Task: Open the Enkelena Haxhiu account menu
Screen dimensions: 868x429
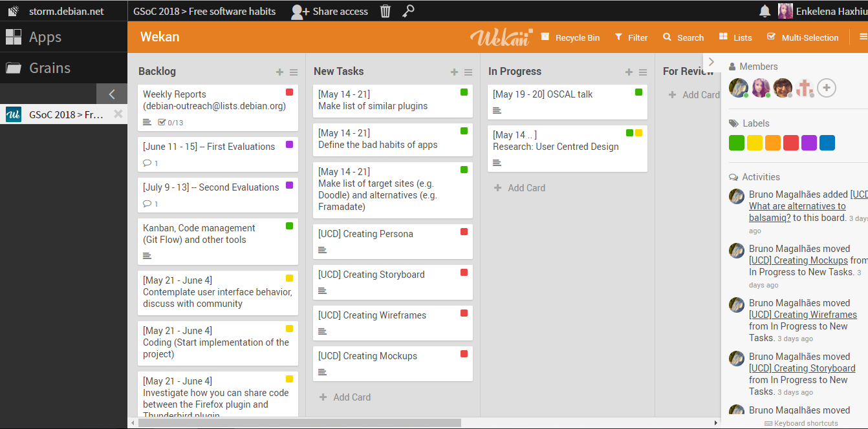Action: (823, 11)
